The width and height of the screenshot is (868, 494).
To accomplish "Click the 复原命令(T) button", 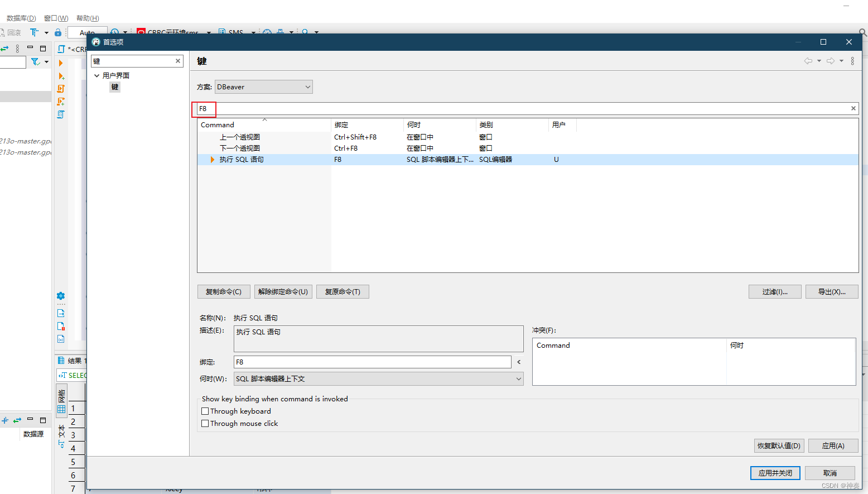I will click(x=343, y=291).
